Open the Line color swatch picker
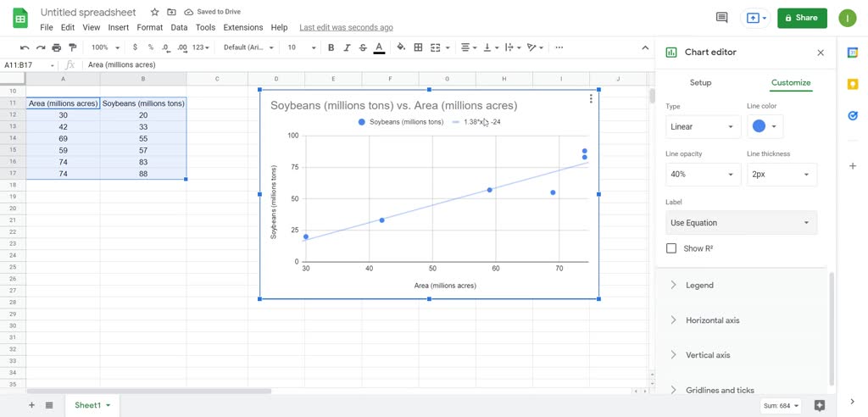Viewport: 868px width, 417px height. pos(764,127)
